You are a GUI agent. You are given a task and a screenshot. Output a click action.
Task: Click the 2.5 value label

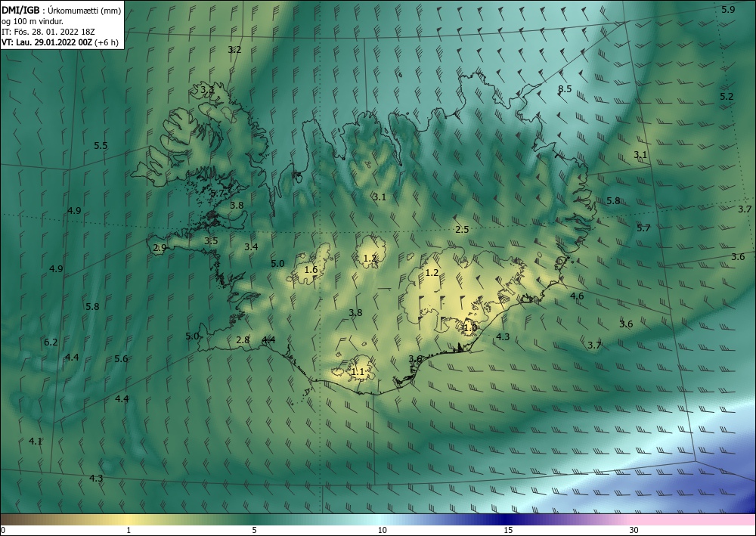tap(462, 229)
